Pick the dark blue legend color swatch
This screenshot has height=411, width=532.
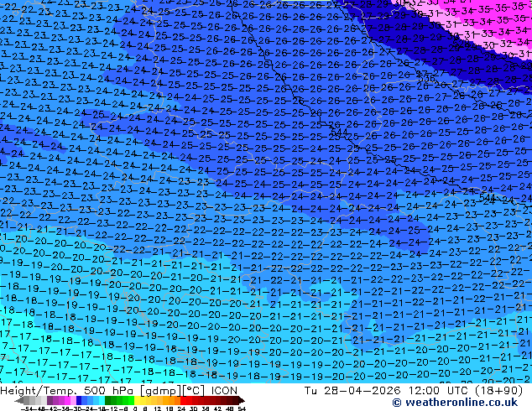click(79, 401)
